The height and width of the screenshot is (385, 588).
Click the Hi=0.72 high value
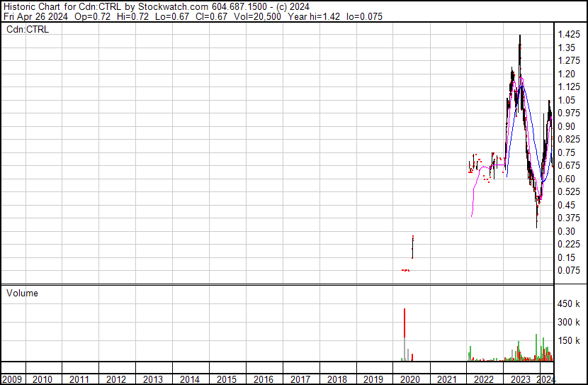(x=132, y=17)
